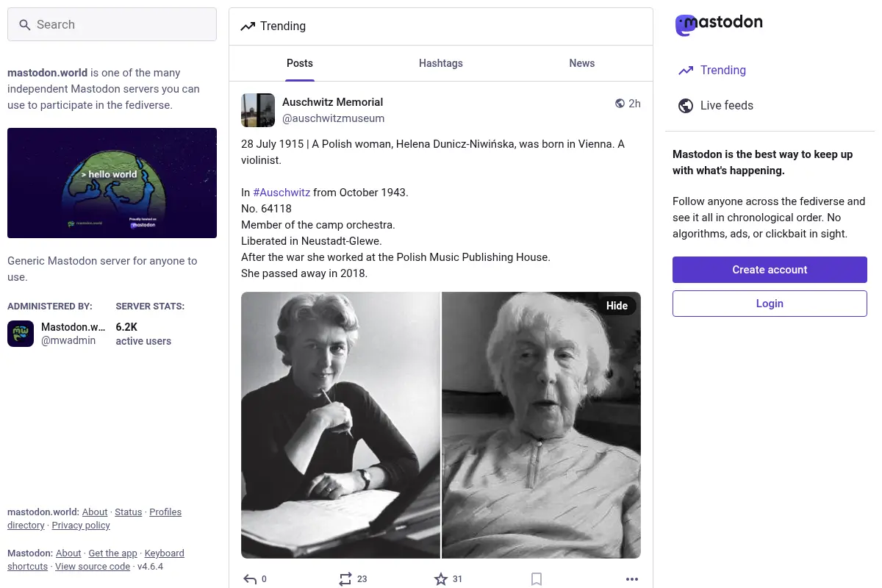
Task: Switch to the News tab
Action: [582, 63]
